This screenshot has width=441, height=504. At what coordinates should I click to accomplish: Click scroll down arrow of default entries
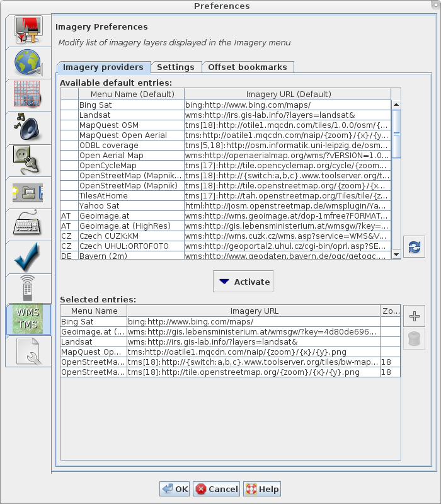(x=396, y=255)
